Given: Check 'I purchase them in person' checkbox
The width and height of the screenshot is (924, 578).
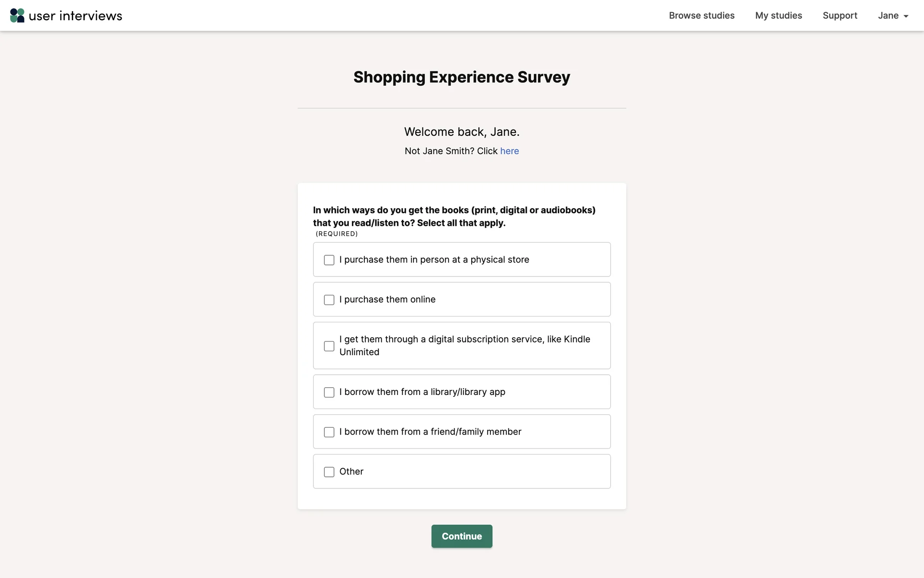Looking at the screenshot, I should (329, 260).
